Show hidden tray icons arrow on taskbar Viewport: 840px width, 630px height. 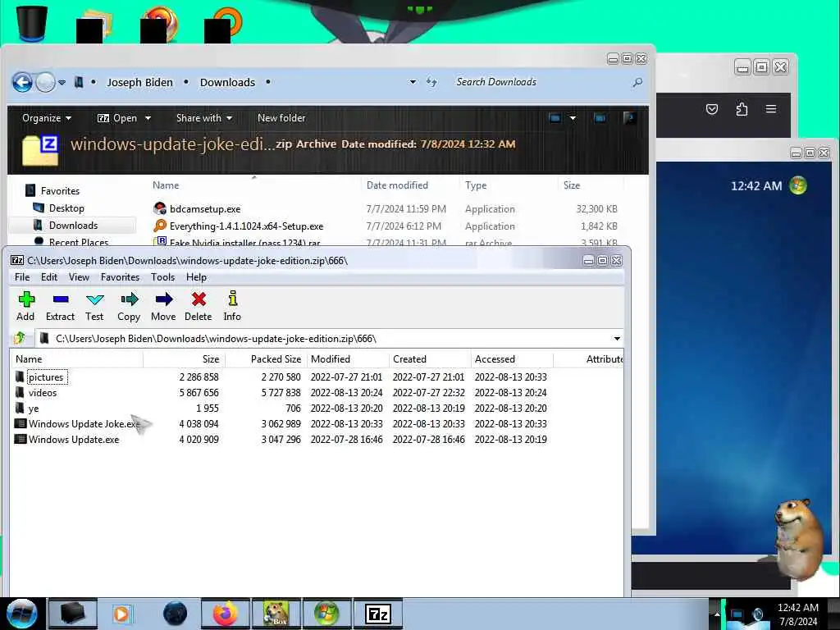click(716, 614)
